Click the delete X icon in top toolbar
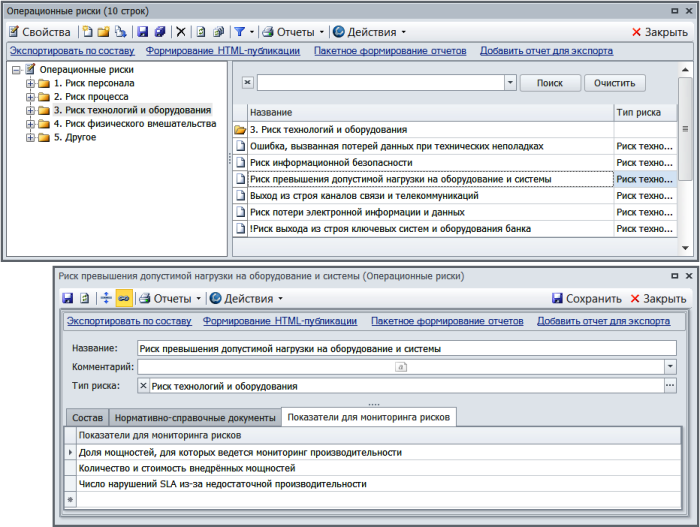Image resolution: width=700 pixels, height=527 pixels. [180, 32]
